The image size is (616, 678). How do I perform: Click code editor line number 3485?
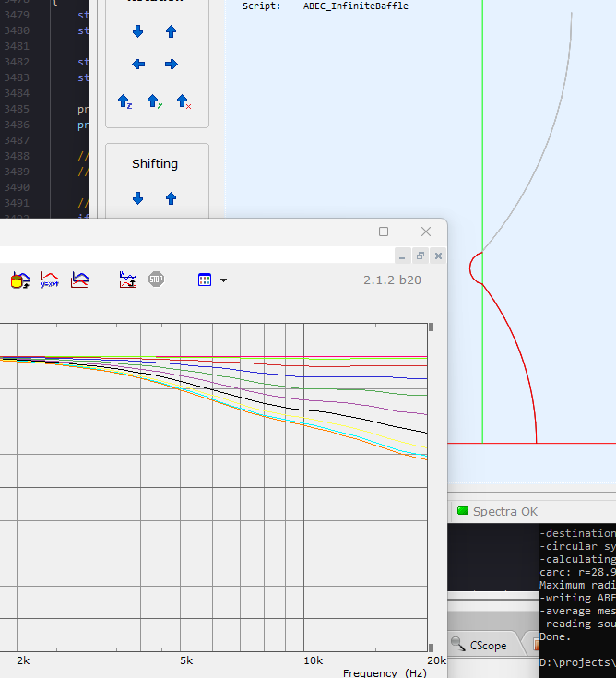point(17,109)
